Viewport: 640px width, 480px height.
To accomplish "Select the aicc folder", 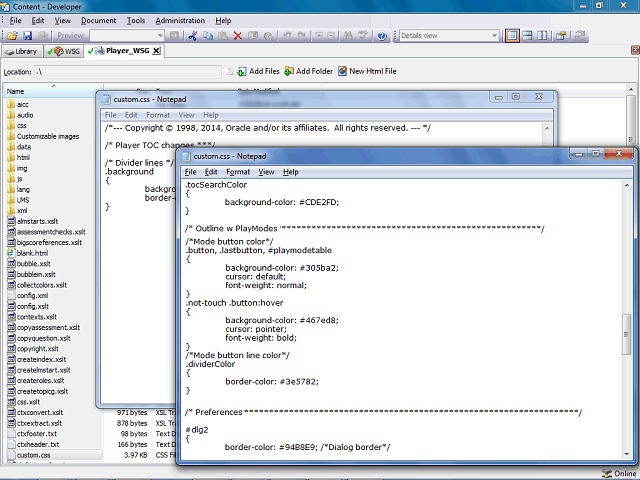I will tap(18, 104).
